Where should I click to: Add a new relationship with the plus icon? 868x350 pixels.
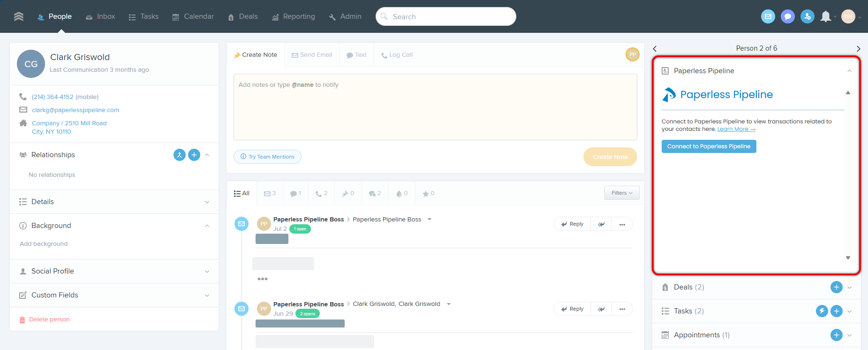194,155
